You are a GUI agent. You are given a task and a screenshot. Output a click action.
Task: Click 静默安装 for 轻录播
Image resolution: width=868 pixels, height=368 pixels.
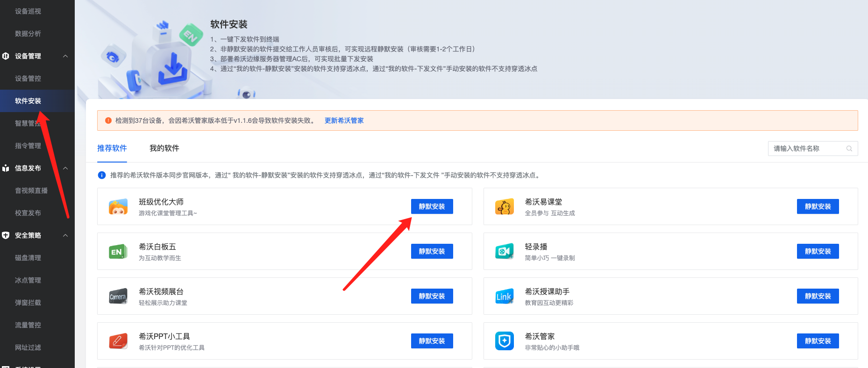point(818,251)
